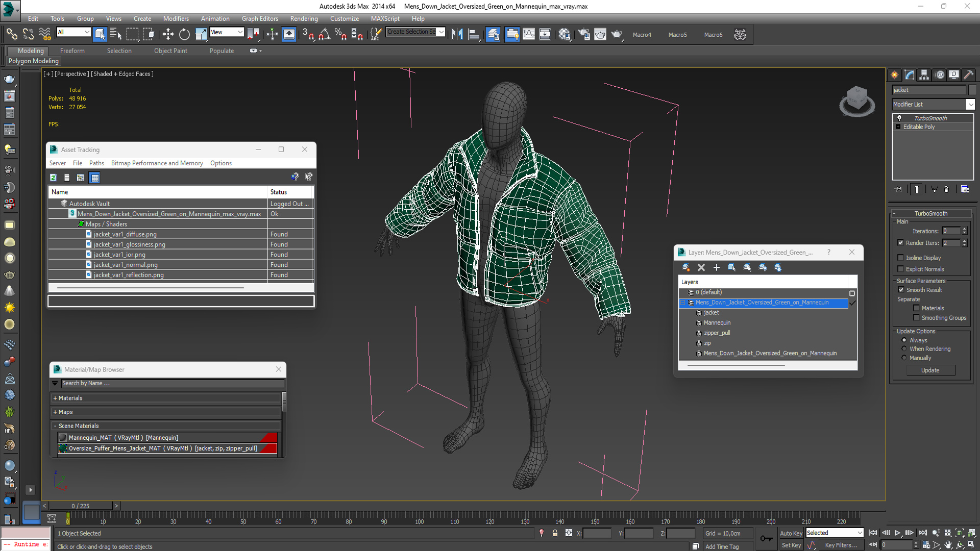Click the Go to Start playback button
The width and height of the screenshot is (980, 551).
point(873,533)
